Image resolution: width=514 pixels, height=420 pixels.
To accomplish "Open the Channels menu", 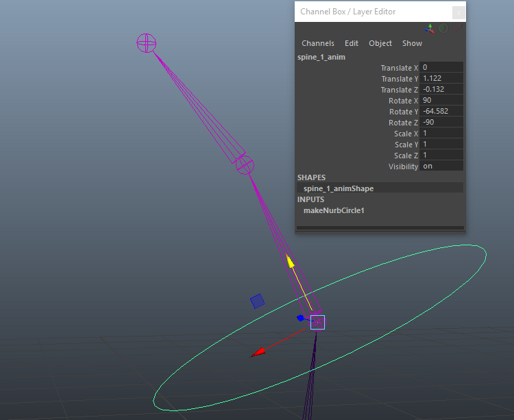I will [x=318, y=43].
